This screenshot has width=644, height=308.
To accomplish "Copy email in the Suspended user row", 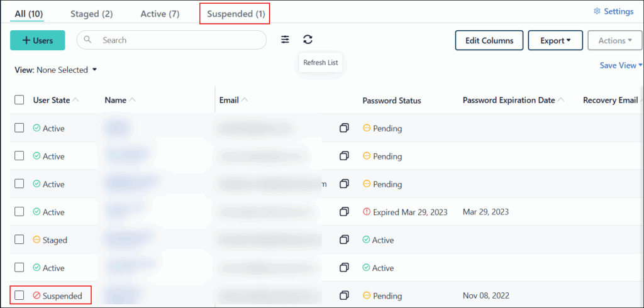I will coord(344,295).
